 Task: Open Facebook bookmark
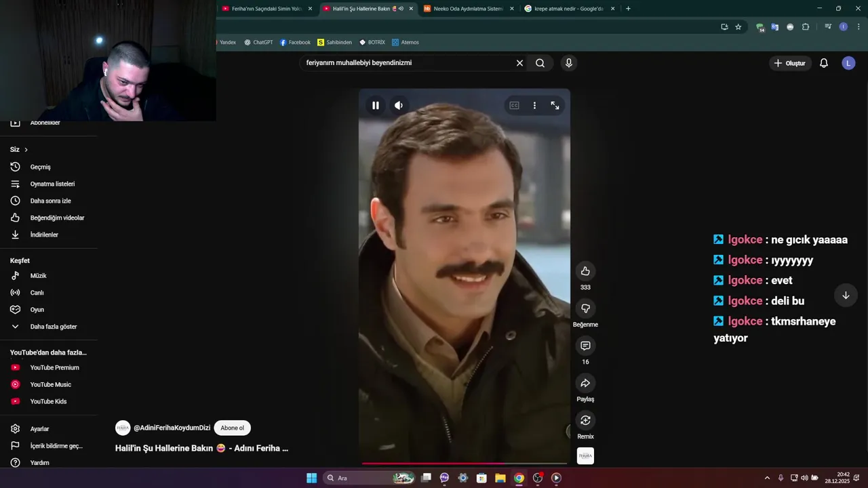[x=295, y=42]
